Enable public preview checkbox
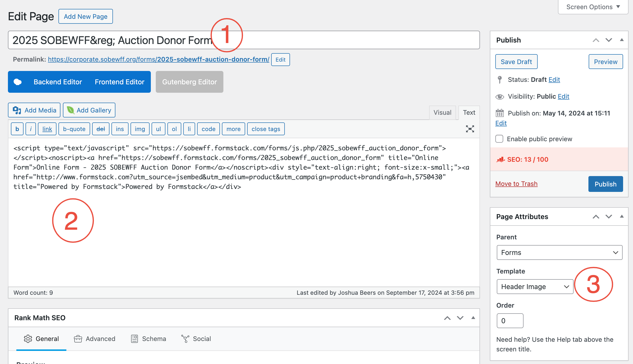The height and width of the screenshot is (364, 633). point(499,139)
